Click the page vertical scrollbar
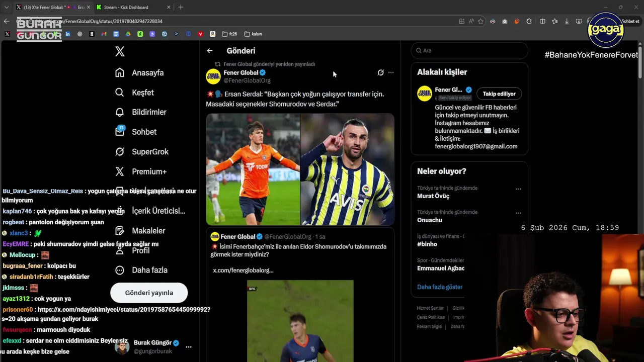Screen dimensions: 644x362 click(x=640, y=61)
